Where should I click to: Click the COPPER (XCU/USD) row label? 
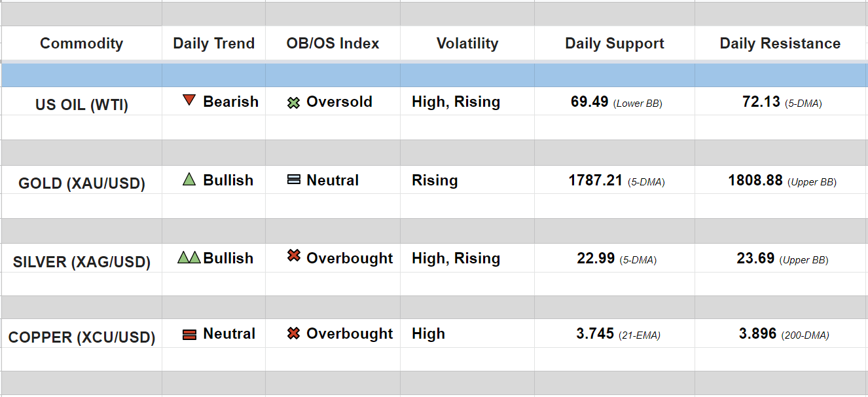82,338
